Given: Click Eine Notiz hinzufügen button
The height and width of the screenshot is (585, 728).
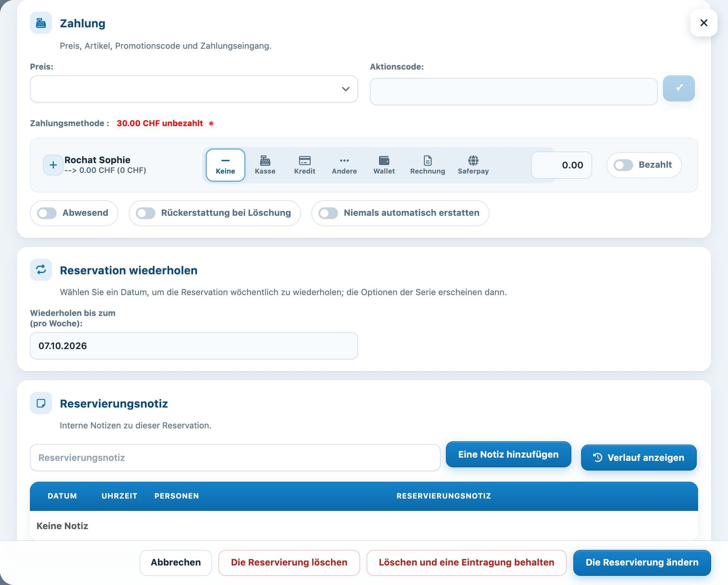Looking at the screenshot, I should [x=508, y=454].
